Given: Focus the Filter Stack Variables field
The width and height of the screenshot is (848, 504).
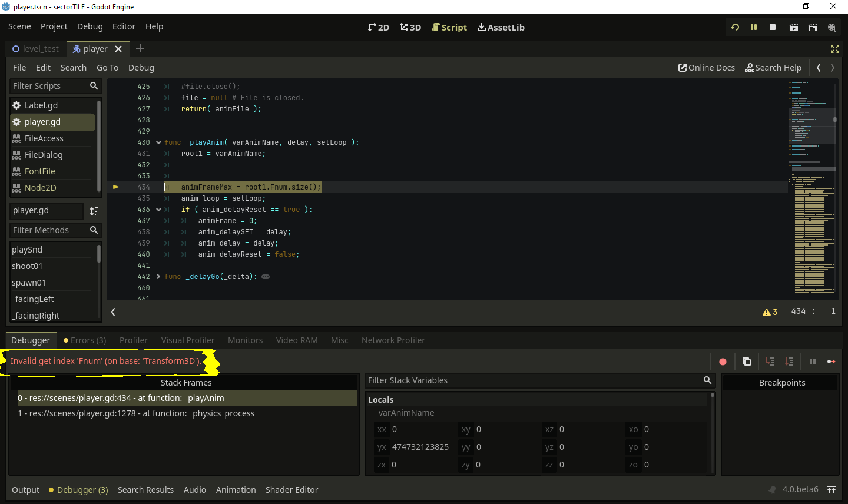Looking at the screenshot, I should click(x=539, y=380).
